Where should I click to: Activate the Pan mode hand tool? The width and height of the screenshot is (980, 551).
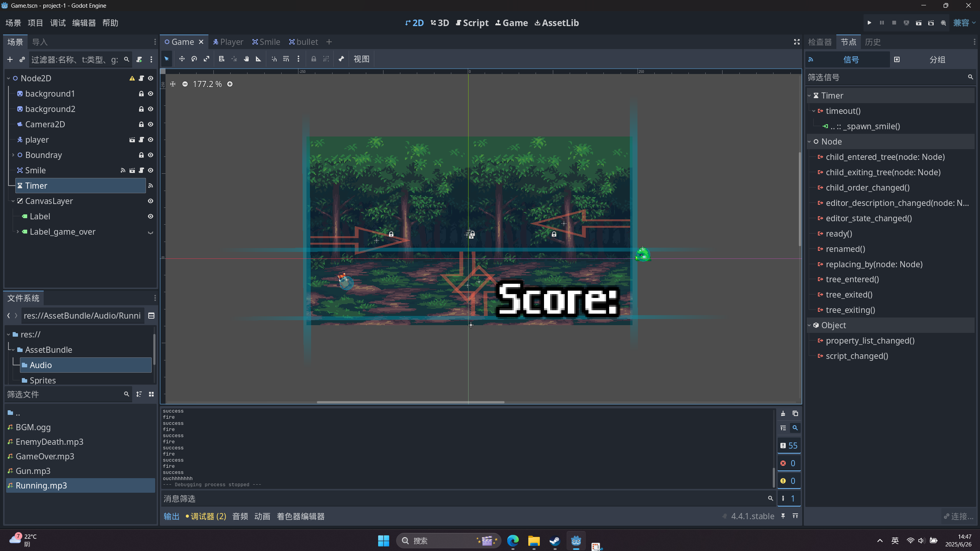[x=246, y=59]
